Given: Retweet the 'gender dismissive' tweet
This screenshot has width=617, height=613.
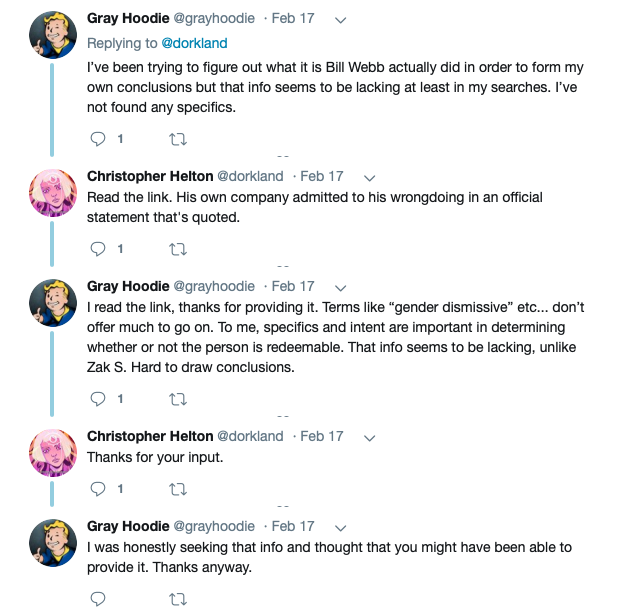Looking at the screenshot, I should 178,399.
